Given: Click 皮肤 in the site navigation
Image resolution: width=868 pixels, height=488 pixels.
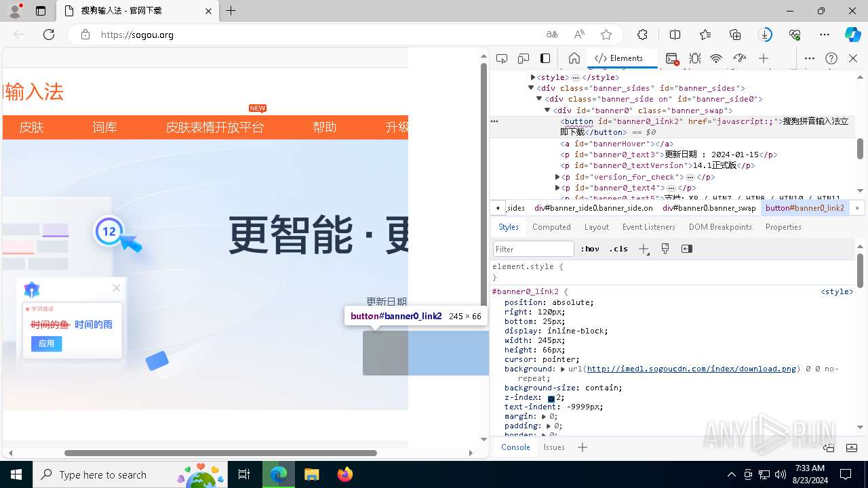Looking at the screenshot, I should point(31,127).
